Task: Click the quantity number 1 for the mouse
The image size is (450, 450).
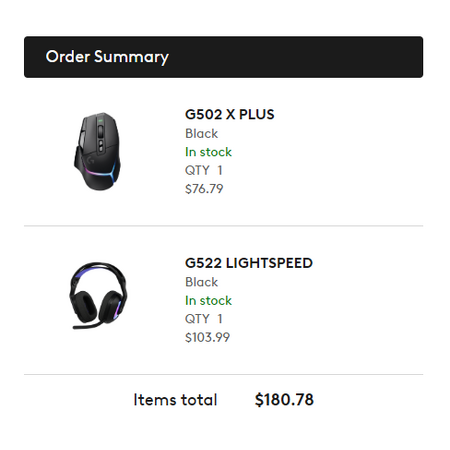Action: 220,170
